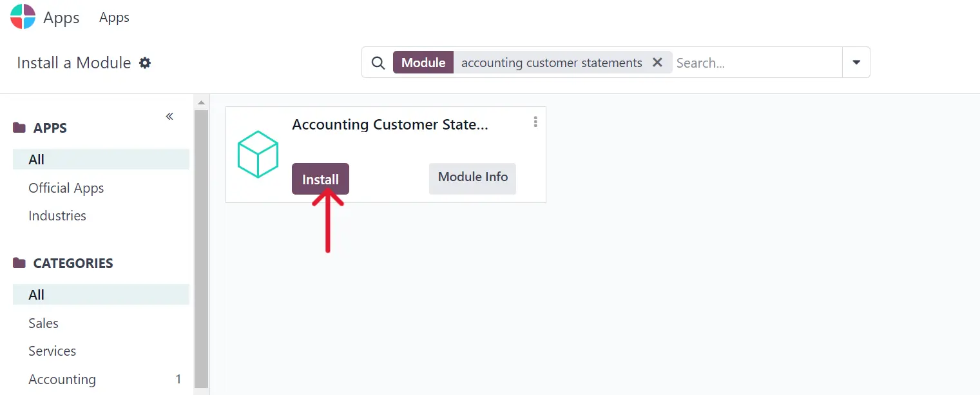Screen dimensions: 980x395
Task: Click the APPS folder icon
Action: [19, 128]
